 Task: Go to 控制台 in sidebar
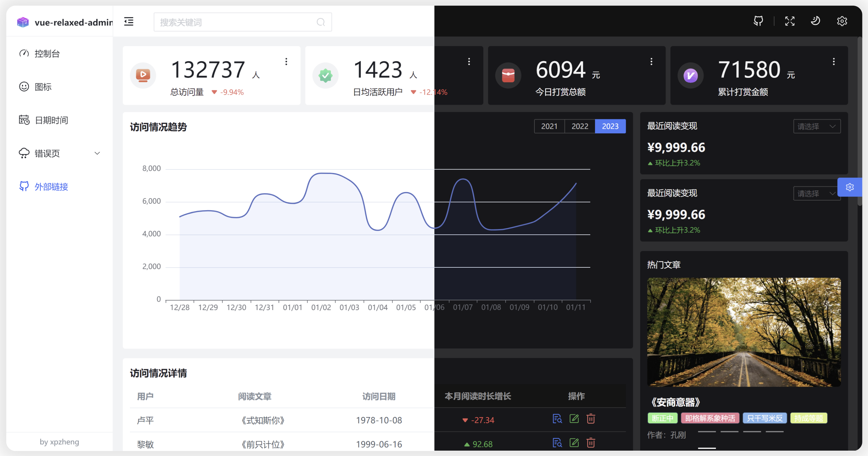(47, 54)
